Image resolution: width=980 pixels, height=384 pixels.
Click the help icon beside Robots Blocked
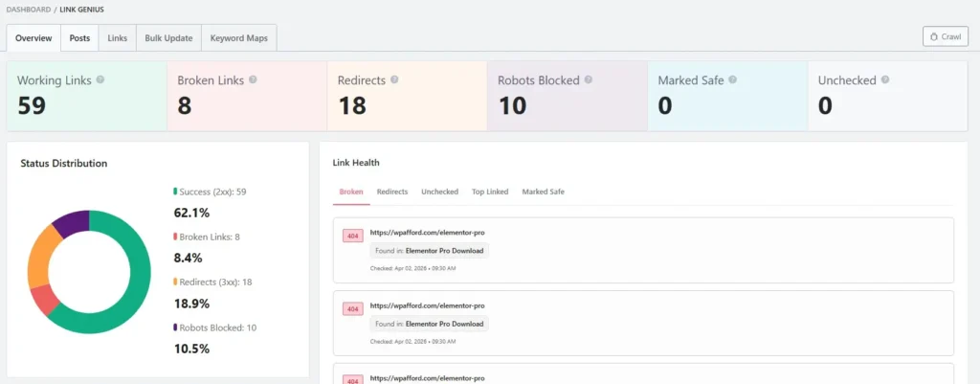tap(588, 80)
